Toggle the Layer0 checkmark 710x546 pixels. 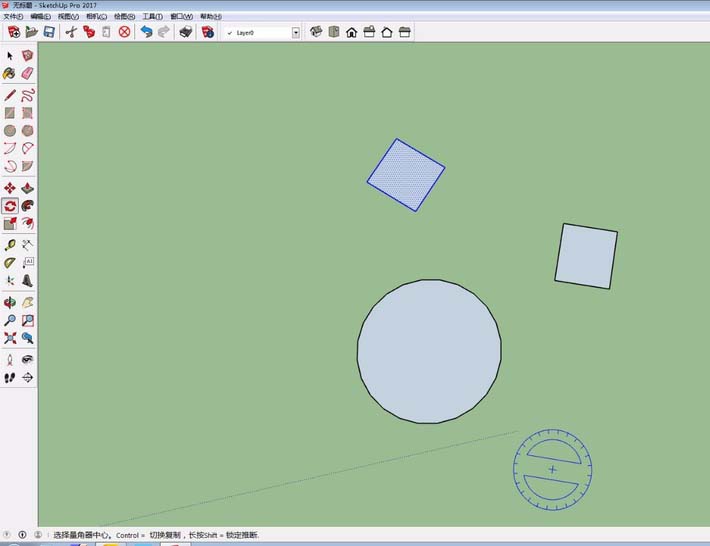click(x=230, y=33)
